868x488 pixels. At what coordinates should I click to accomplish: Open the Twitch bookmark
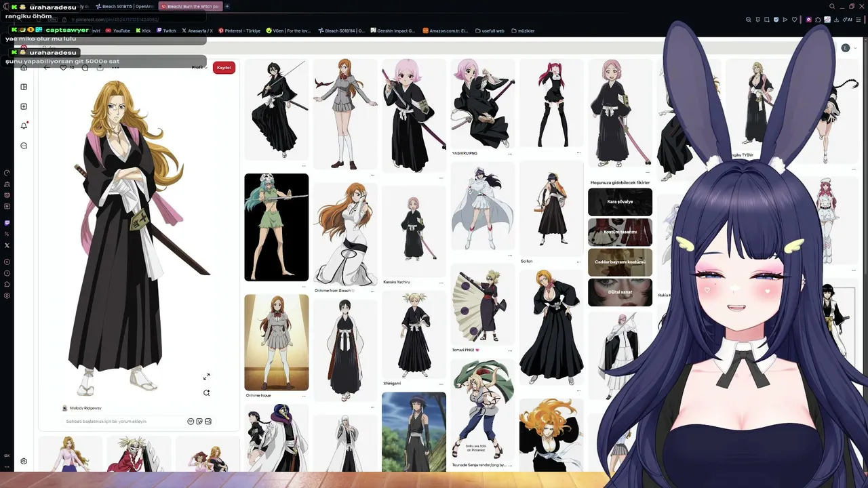pyautogui.click(x=166, y=30)
